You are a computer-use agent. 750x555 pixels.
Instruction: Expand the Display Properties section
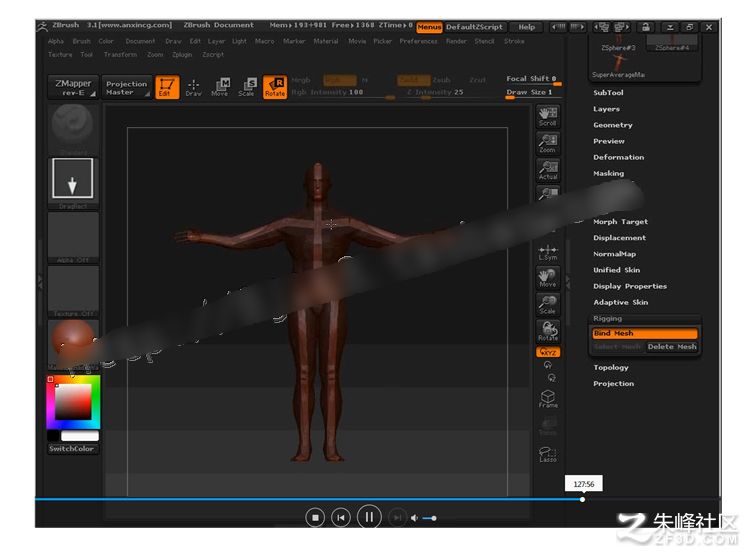pyautogui.click(x=629, y=286)
